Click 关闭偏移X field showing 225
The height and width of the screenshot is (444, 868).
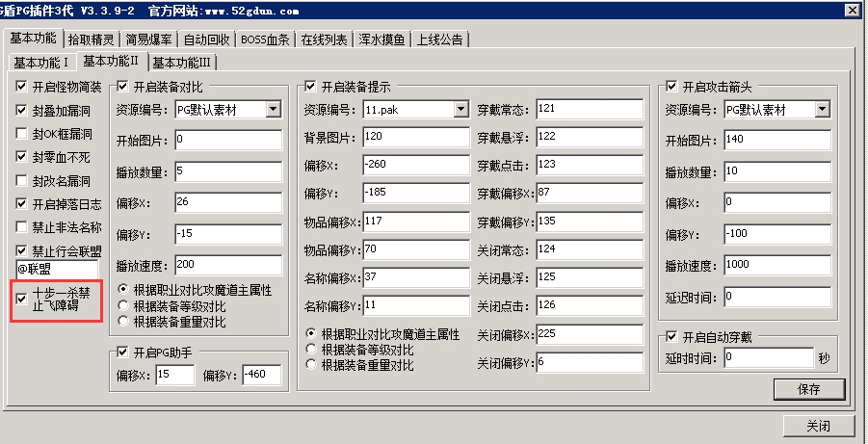[x=591, y=334]
